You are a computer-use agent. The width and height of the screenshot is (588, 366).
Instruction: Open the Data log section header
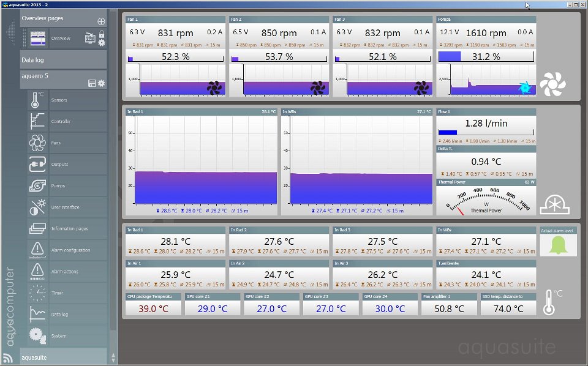click(x=63, y=60)
